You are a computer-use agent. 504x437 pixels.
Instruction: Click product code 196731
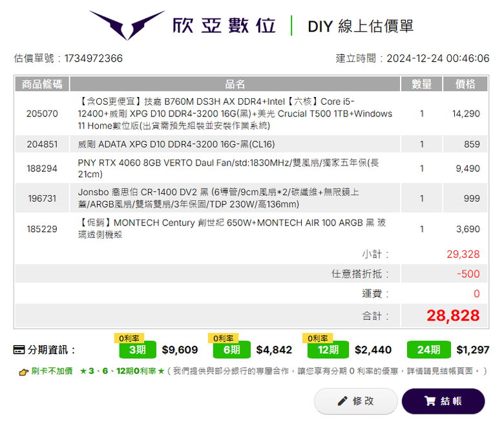pos(42,198)
